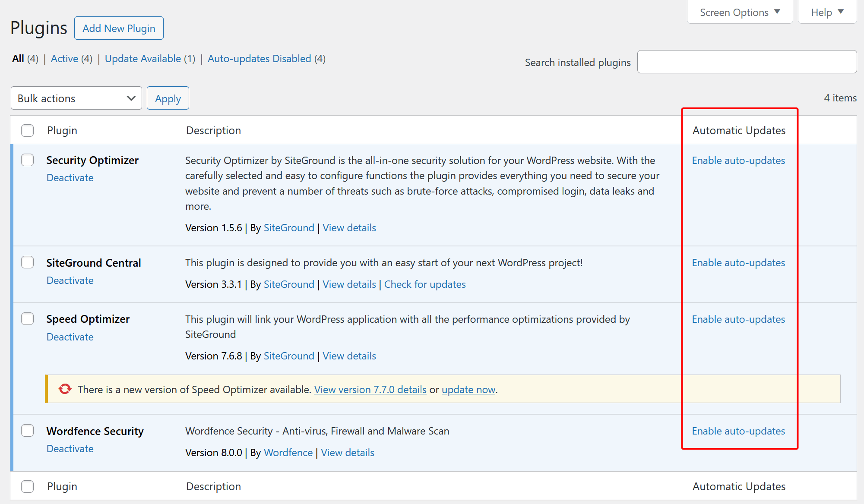Image resolution: width=864 pixels, height=504 pixels.
Task: Deactivate the Speed Optimizer plugin
Action: 70,337
